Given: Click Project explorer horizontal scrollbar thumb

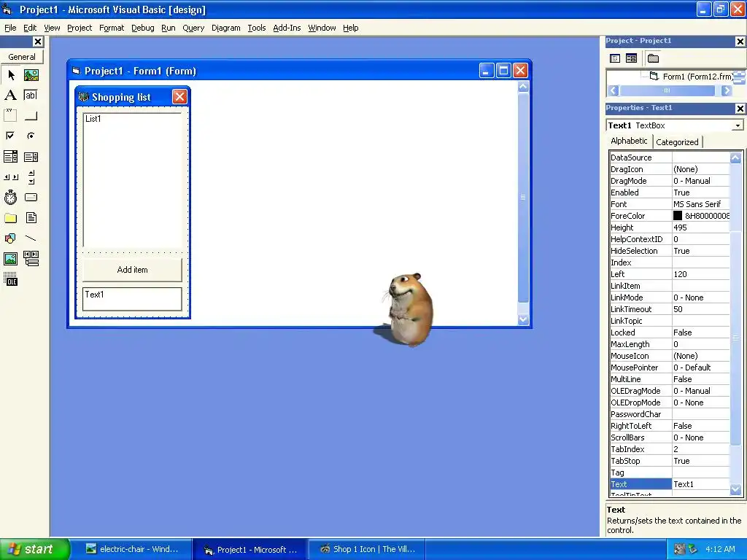Looking at the screenshot, I should (x=667, y=90).
